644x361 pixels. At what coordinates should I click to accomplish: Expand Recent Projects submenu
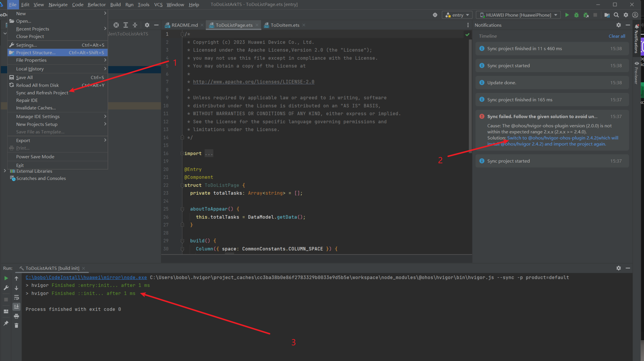(58, 29)
